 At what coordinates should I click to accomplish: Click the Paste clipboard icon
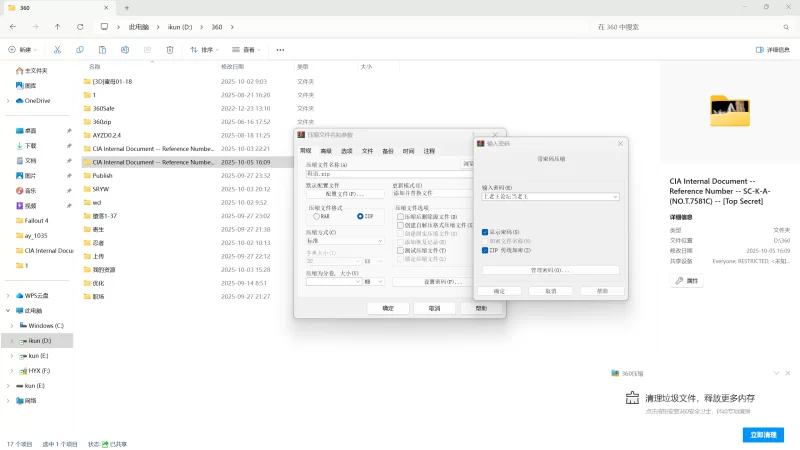point(102,49)
